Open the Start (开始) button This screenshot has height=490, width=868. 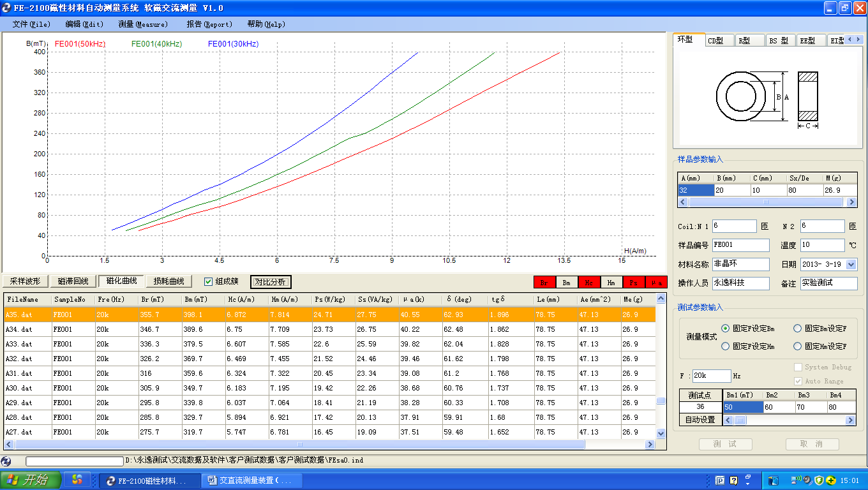point(31,480)
